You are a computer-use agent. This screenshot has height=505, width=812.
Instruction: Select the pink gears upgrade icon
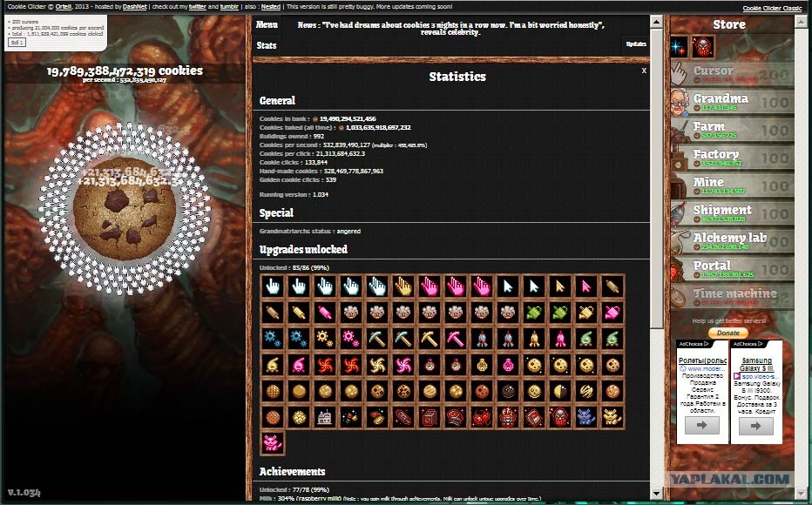(x=350, y=339)
